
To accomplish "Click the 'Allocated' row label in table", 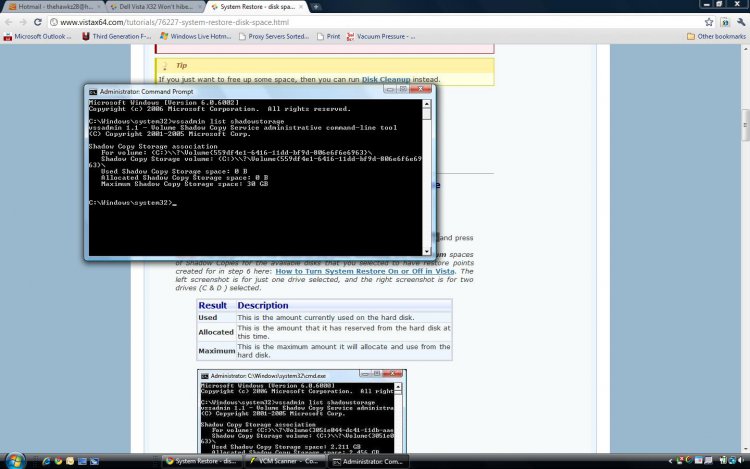I will pyautogui.click(x=216, y=332).
